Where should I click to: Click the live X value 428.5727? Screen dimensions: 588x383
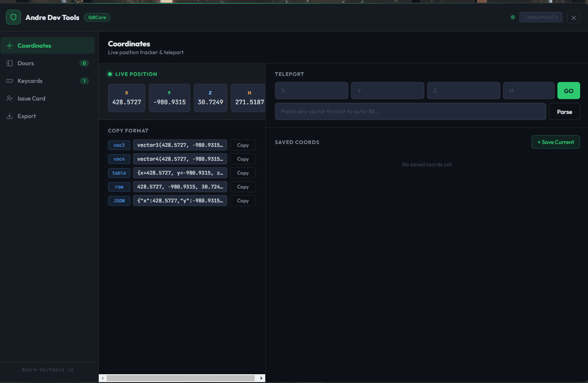127,102
